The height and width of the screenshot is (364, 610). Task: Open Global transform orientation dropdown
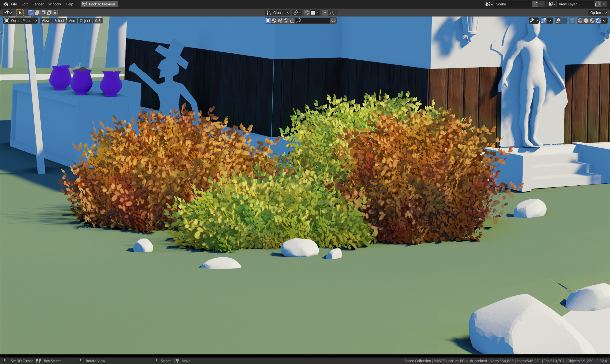pos(278,13)
